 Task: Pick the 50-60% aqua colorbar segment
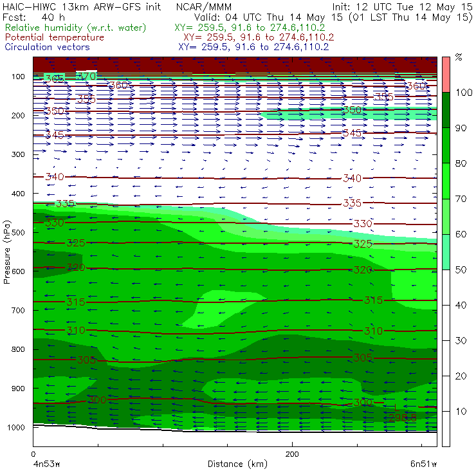click(446, 252)
